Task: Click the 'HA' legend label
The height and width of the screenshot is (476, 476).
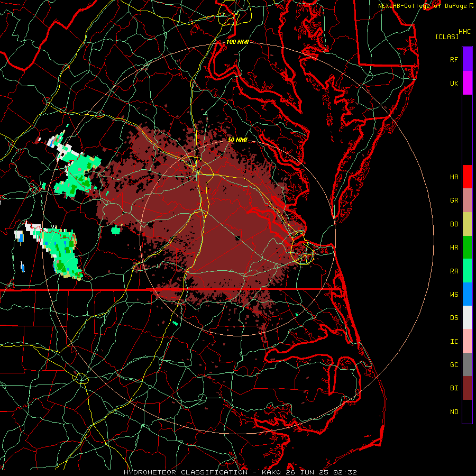Action: point(454,177)
